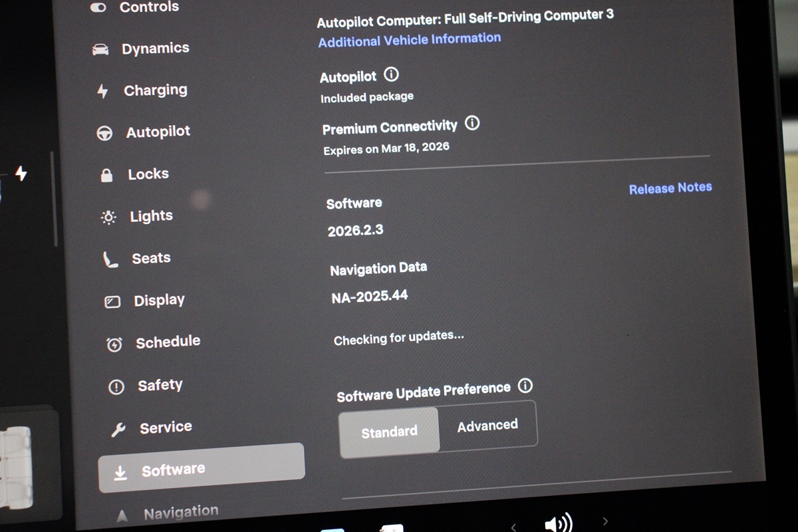Open the Additional Vehicle Information link

click(409, 40)
